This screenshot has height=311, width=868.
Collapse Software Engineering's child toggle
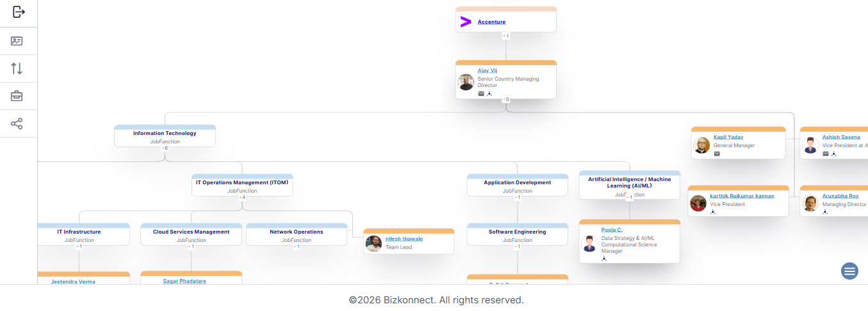(517, 246)
